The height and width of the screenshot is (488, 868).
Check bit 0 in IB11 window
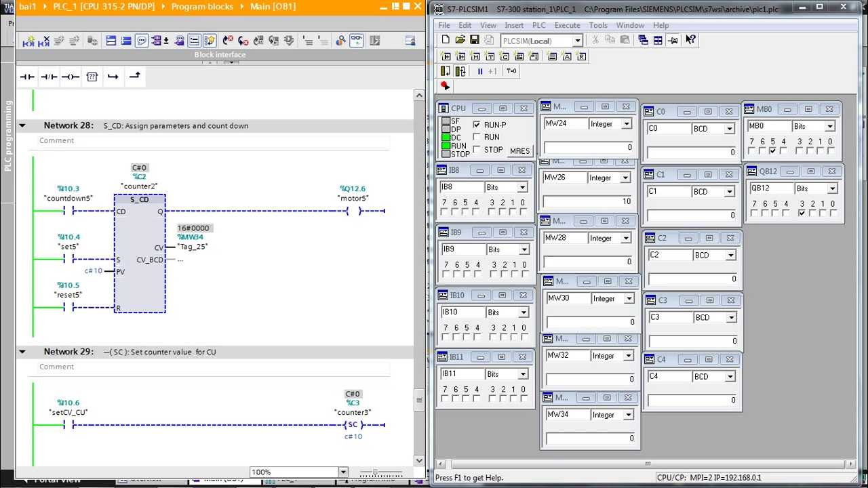(x=523, y=399)
